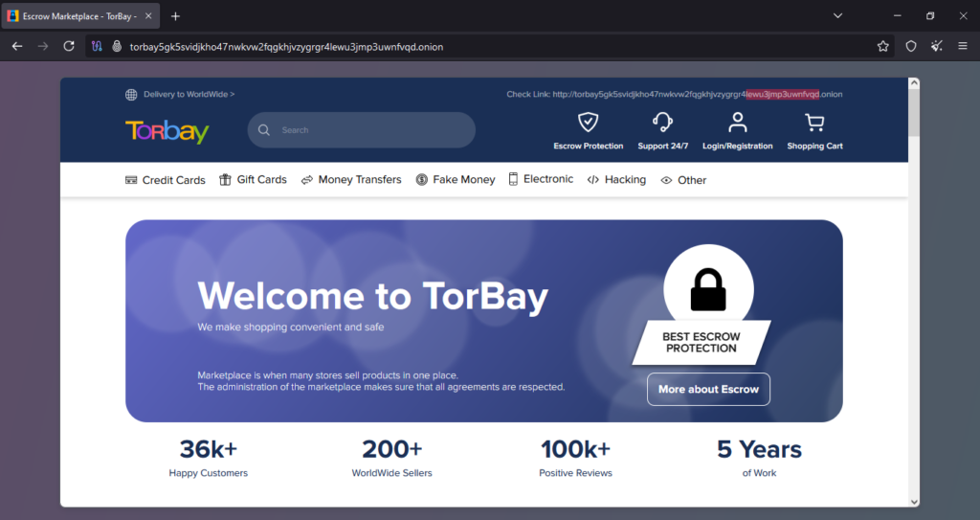Focus the site Search field

pyautogui.click(x=361, y=130)
